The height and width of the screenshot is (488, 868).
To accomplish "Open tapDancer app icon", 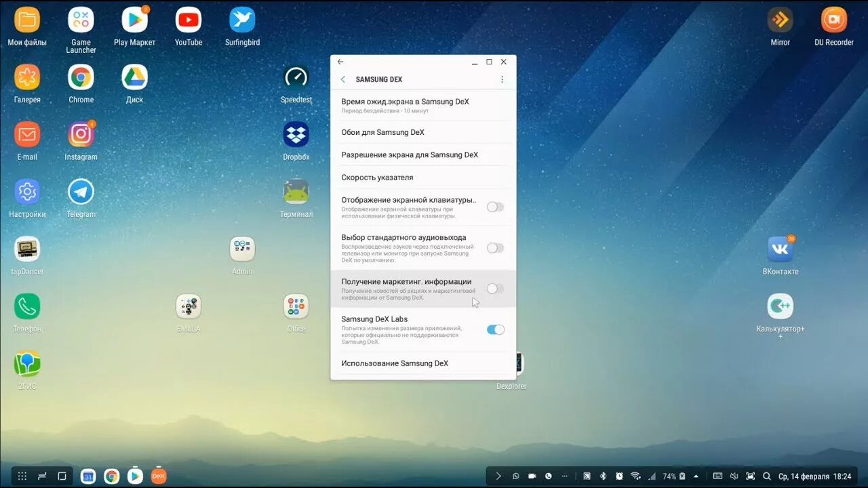I will 27,249.
